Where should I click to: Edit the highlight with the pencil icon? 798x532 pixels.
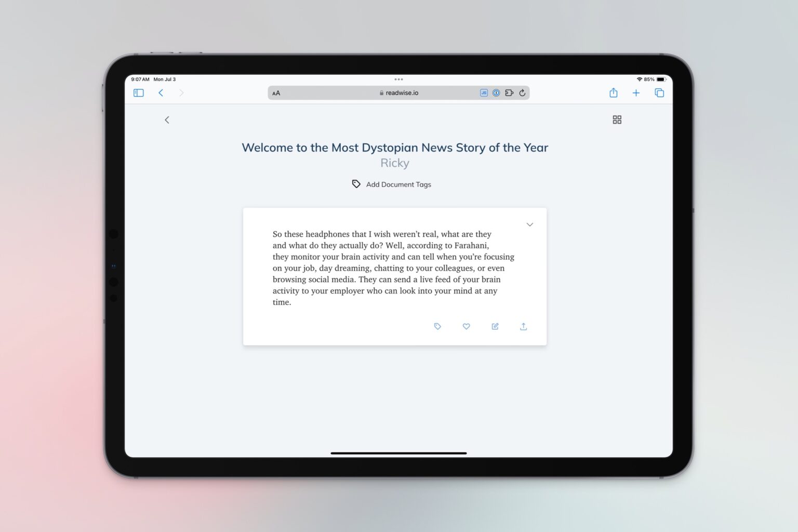[x=495, y=326]
